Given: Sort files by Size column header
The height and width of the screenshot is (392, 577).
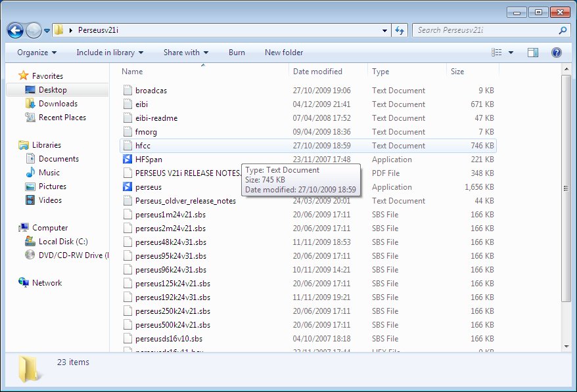Looking at the screenshot, I should tap(473, 72).
